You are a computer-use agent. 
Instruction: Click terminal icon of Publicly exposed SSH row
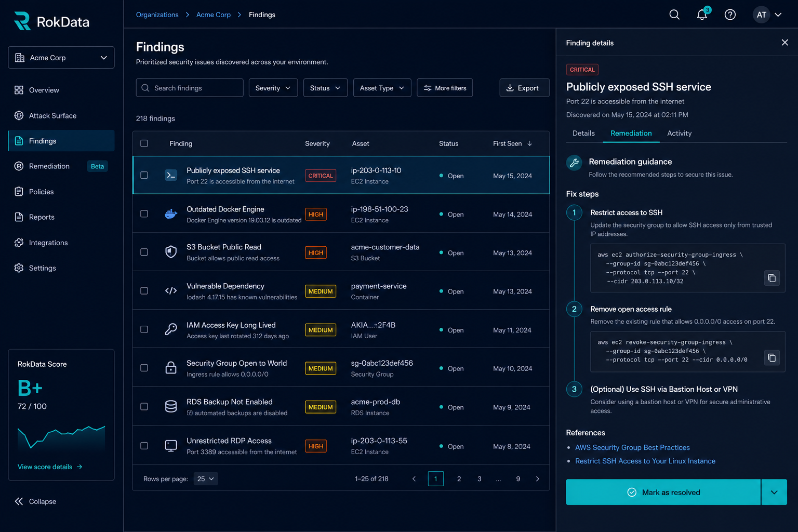pos(171,176)
